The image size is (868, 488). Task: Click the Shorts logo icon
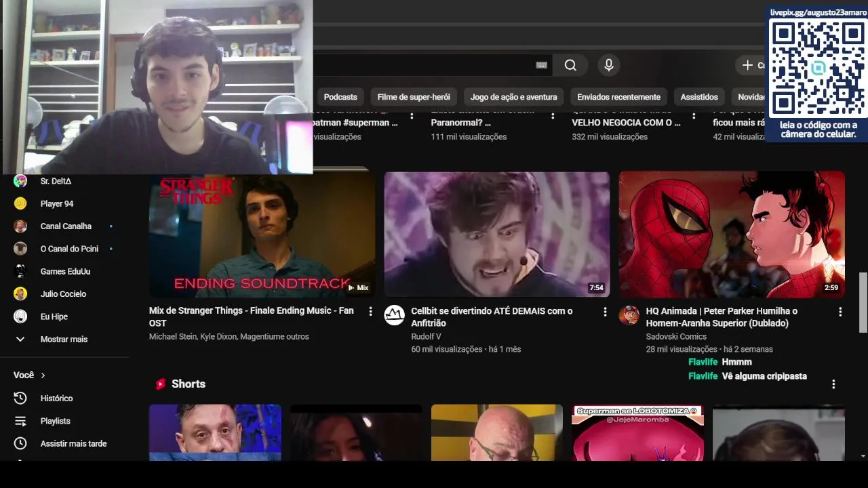click(x=161, y=384)
